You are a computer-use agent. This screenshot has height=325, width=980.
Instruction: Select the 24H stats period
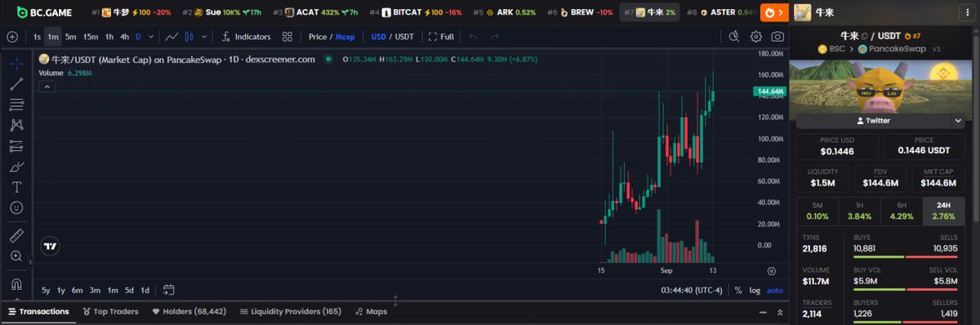(x=943, y=211)
